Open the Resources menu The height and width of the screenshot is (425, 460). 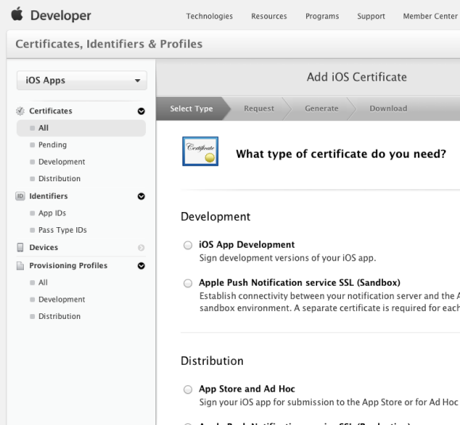[x=269, y=16]
